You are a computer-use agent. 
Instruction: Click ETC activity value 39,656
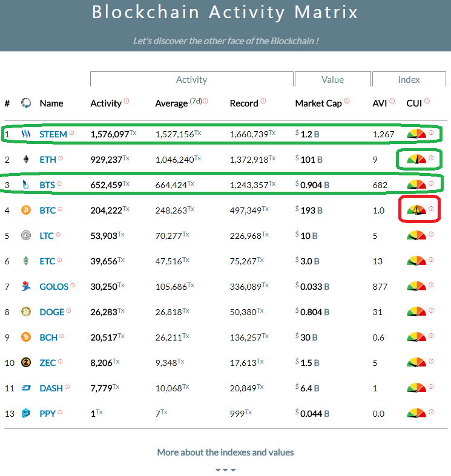pos(104,261)
